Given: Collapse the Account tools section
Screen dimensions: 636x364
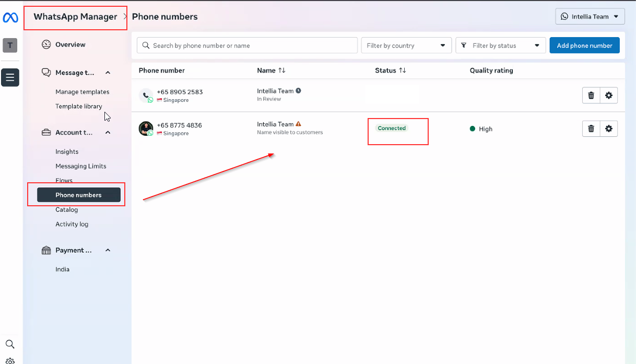Looking at the screenshot, I should (108, 132).
